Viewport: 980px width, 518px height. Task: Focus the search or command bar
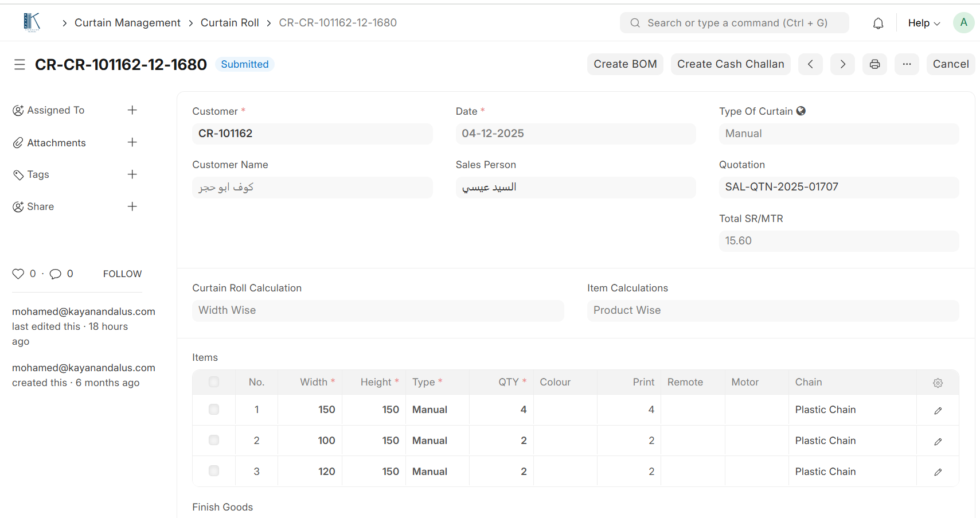(734, 23)
